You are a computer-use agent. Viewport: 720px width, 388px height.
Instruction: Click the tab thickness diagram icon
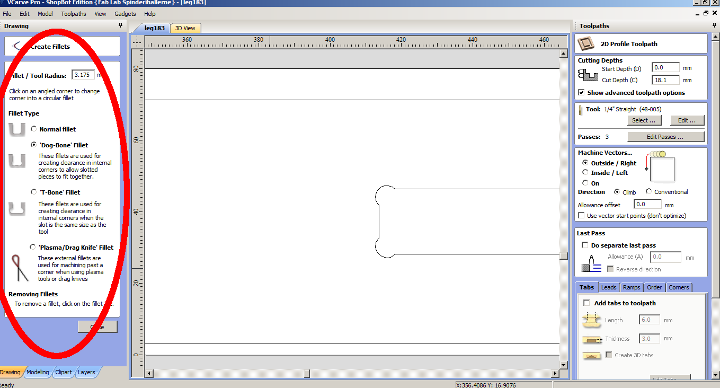point(591,339)
